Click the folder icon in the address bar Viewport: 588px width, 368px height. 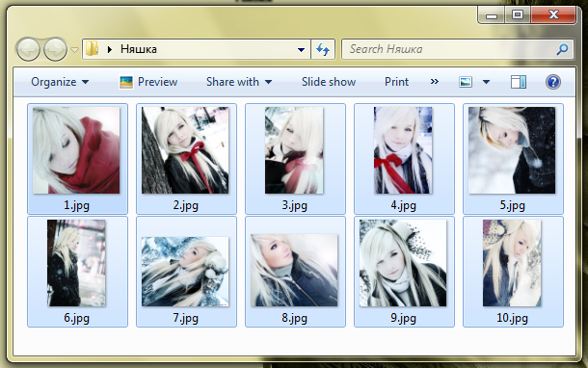click(92, 49)
